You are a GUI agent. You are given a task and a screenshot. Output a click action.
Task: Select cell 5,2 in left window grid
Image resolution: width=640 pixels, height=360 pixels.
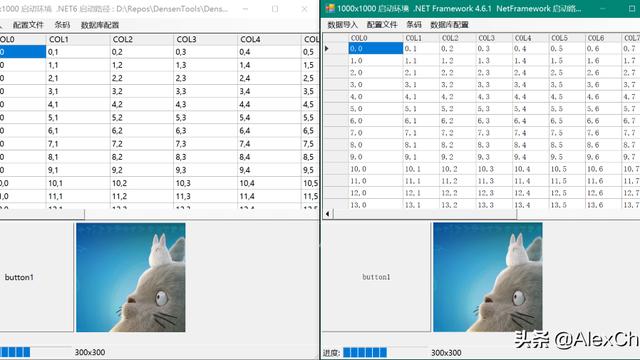click(142, 118)
